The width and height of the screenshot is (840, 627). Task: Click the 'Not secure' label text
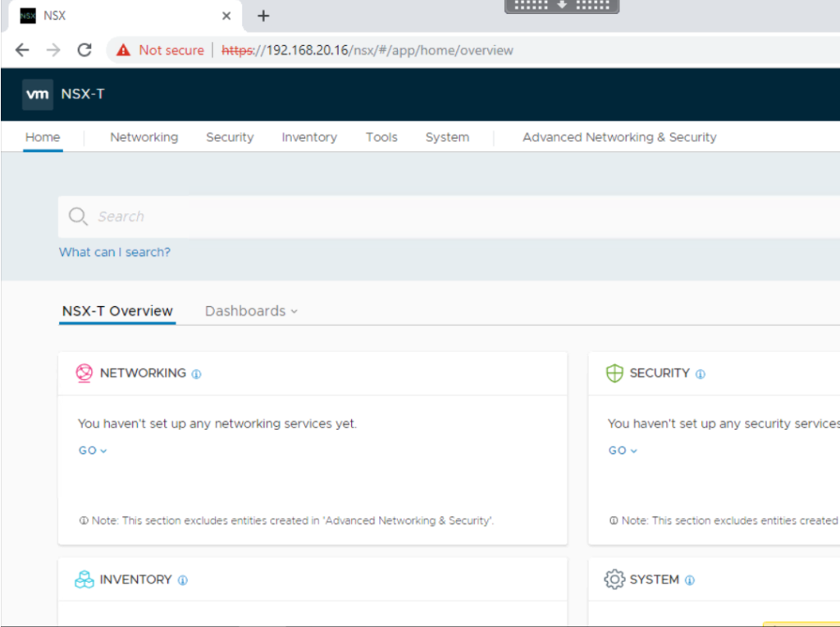coord(171,50)
